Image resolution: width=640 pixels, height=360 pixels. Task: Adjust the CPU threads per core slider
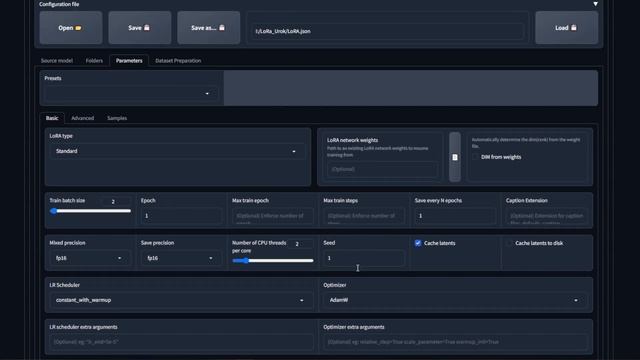point(273,260)
